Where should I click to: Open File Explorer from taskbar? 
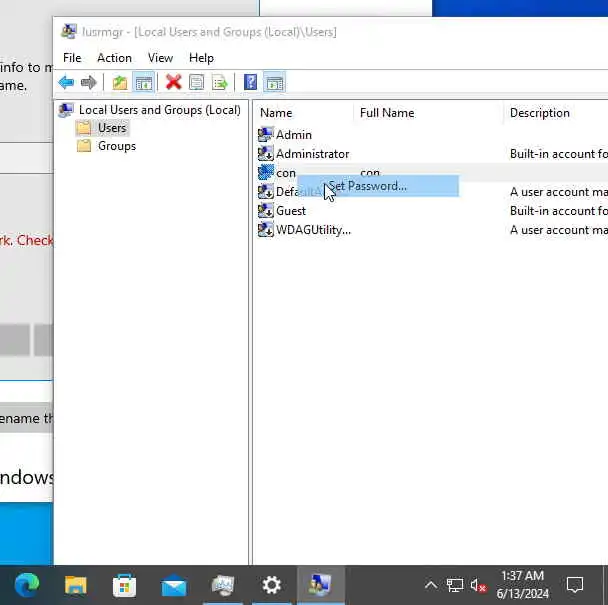[76, 585]
